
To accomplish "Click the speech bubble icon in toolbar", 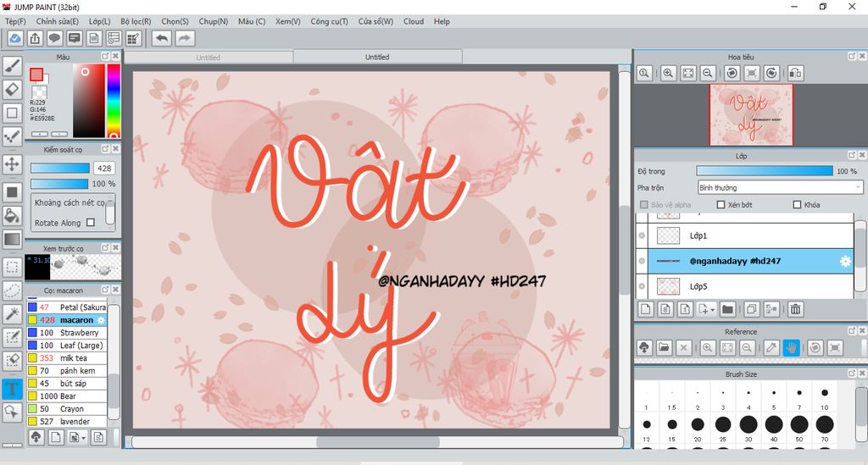I will pyautogui.click(x=54, y=38).
